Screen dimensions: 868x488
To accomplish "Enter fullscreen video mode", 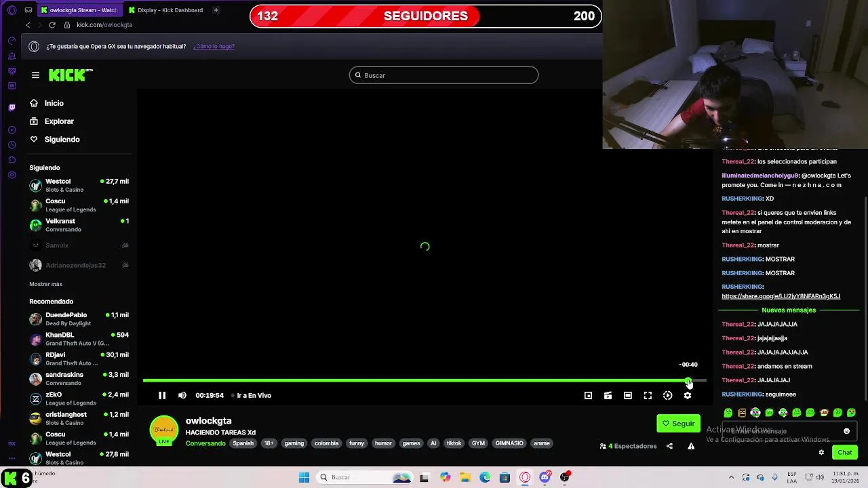I will click(x=648, y=395).
